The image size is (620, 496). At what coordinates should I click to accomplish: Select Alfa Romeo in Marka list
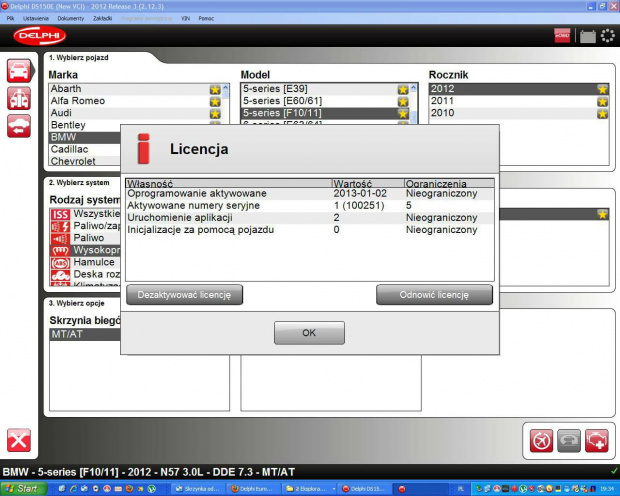click(x=134, y=101)
